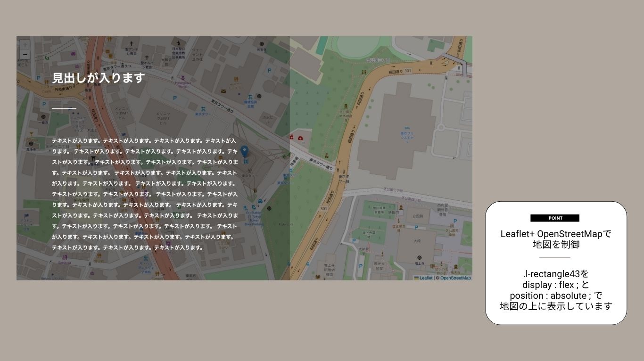Screen dimensions: 644x361
Task: Click the POINT badge on the note card
Action: [555, 218]
